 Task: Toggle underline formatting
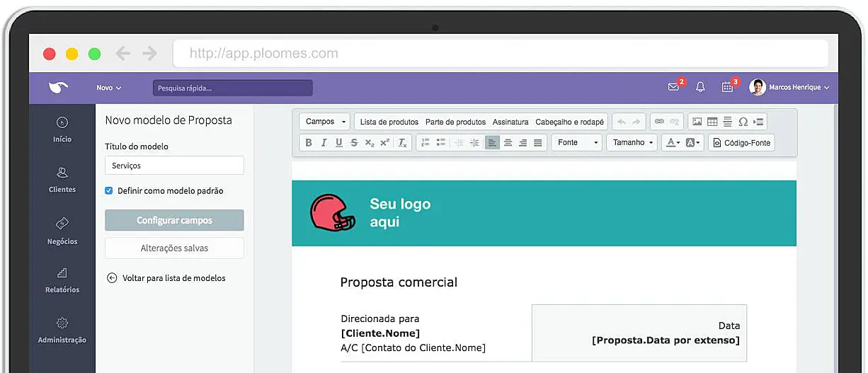click(339, 143)
